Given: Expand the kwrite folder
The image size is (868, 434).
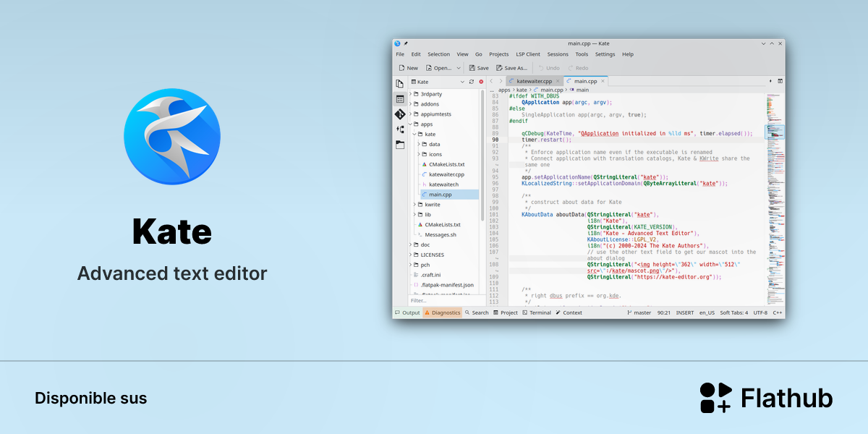Looking at the screenshot, I should [415, 205].
